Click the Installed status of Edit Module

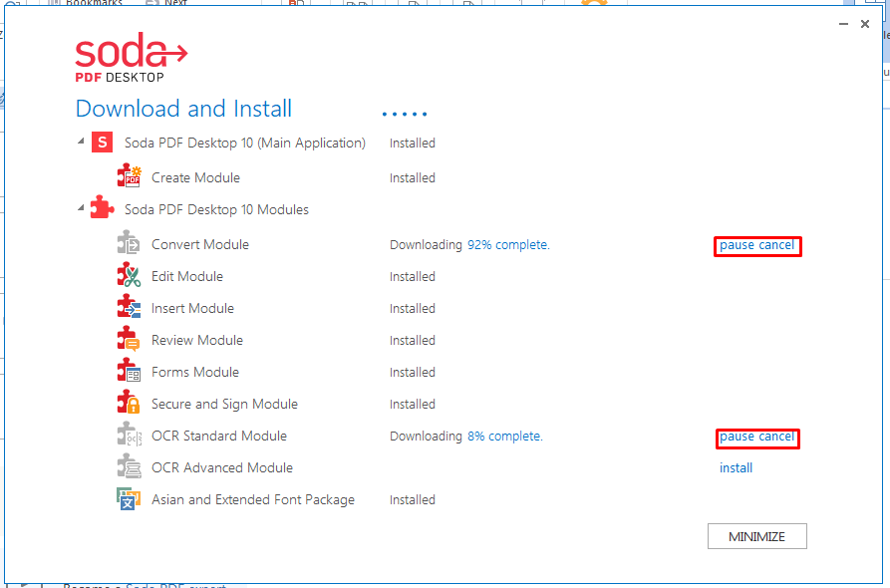[413, 277]
